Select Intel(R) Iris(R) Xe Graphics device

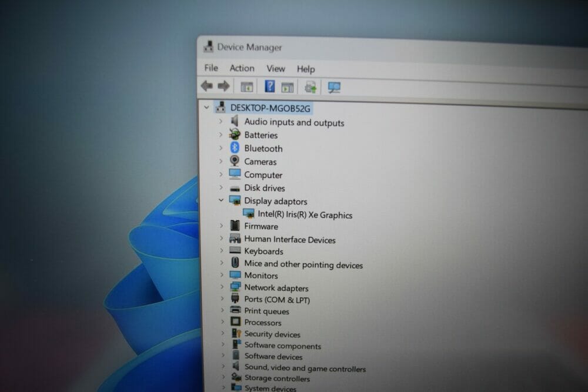click(305, 215)
